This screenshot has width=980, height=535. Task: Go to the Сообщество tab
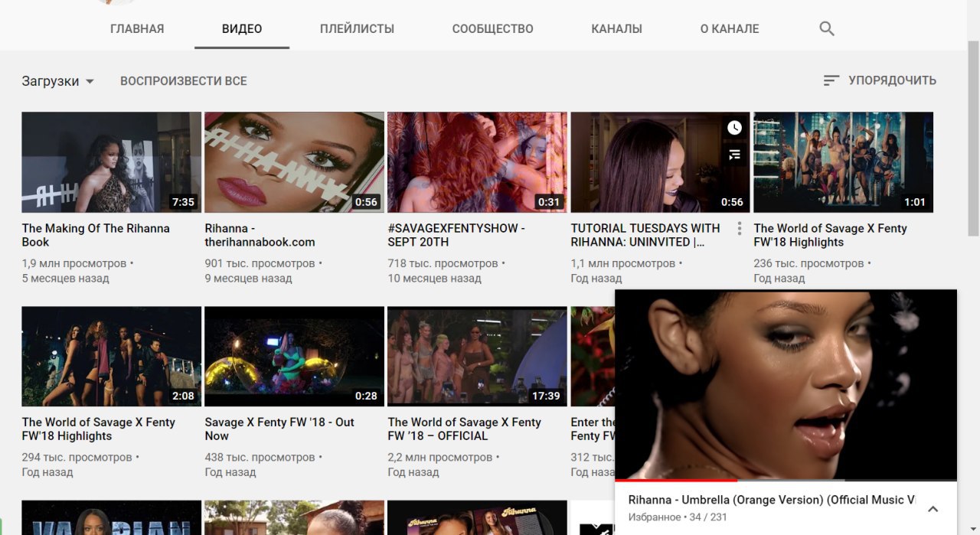pos(492,29)
